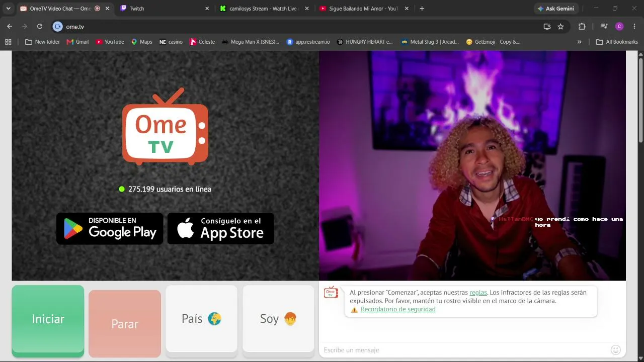Open the casino bookmark
This screenshot has height=362, width=644.
point(171,42)
